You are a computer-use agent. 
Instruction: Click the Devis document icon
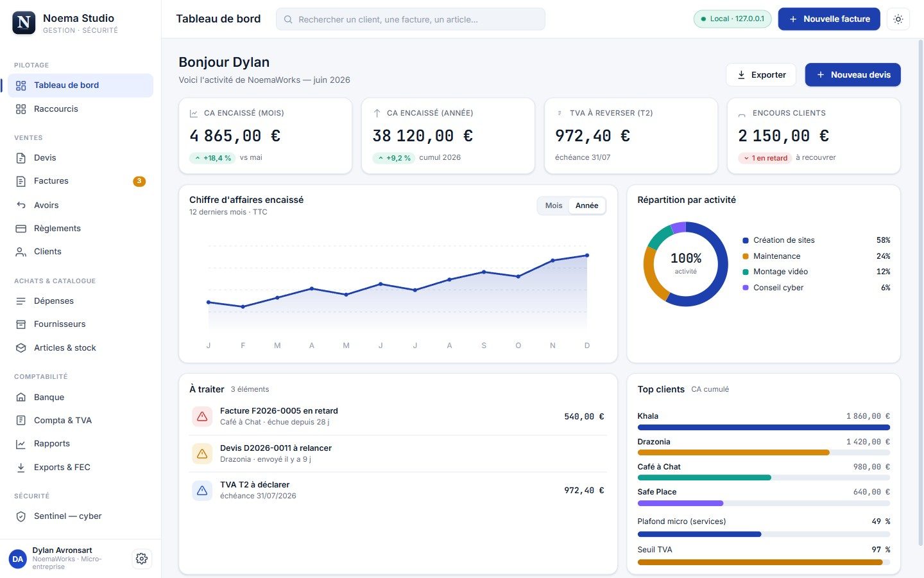pos(21,158)
